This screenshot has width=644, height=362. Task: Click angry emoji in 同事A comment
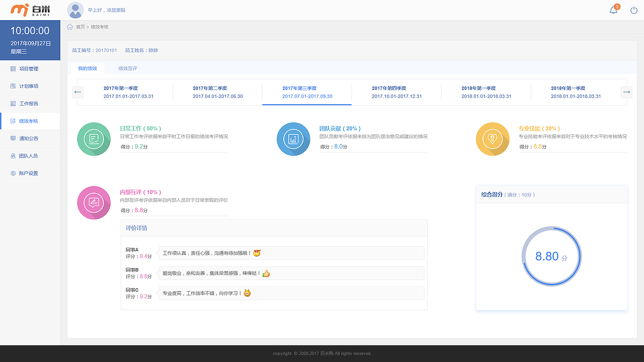pos(257,253)
